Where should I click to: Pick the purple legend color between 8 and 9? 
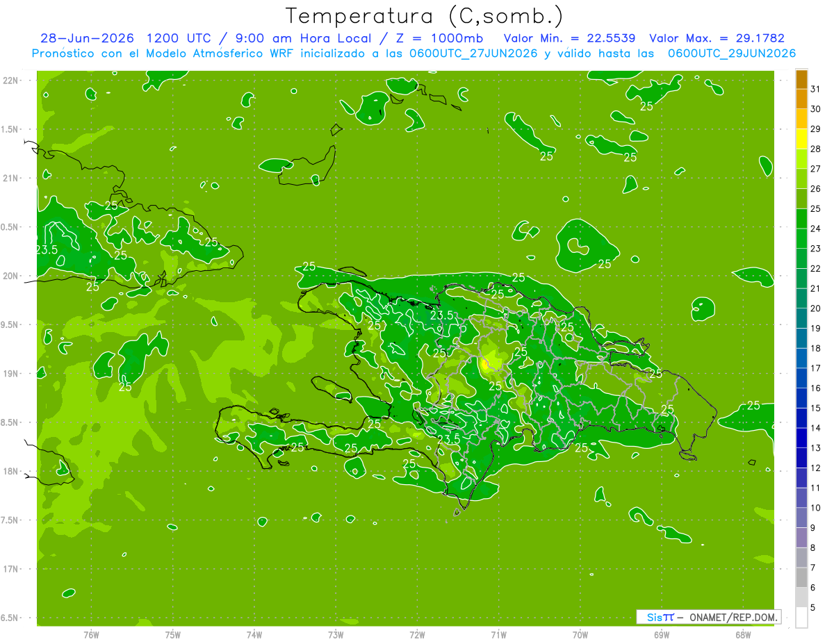801,538
